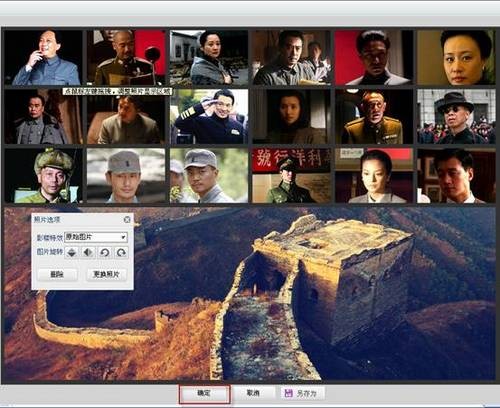Viewport: 500px width, 408px height.
Task: Select the woman in gray jacket looking down
Action: tap(374, 176)
